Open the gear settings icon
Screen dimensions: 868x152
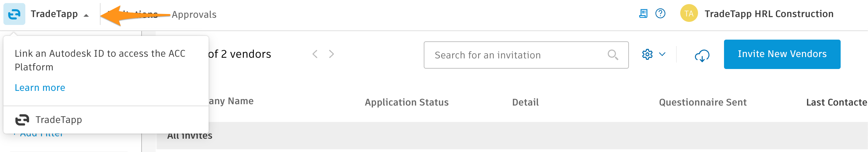[647, 54]
